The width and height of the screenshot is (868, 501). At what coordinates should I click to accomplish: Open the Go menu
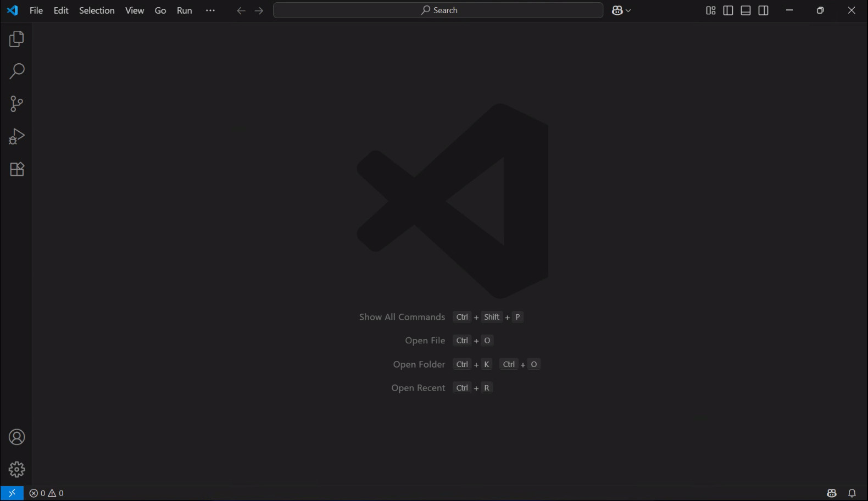tap(160, 10)
